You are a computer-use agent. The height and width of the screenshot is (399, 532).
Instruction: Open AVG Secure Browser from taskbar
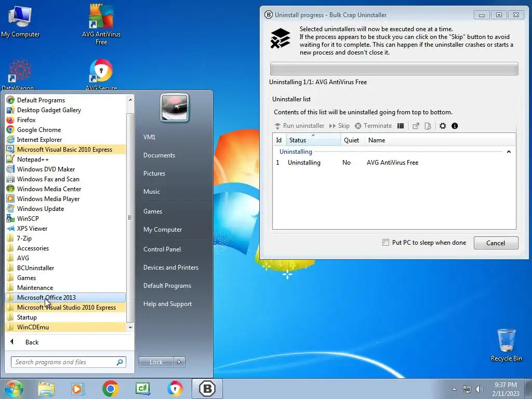click(x=175, y=389)
